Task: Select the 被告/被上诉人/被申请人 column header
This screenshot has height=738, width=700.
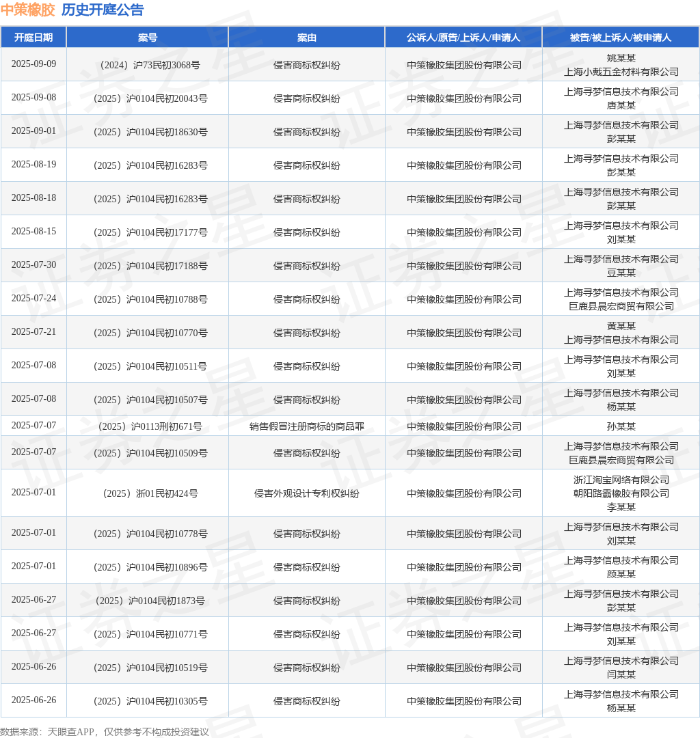Action: pos(621,38)
